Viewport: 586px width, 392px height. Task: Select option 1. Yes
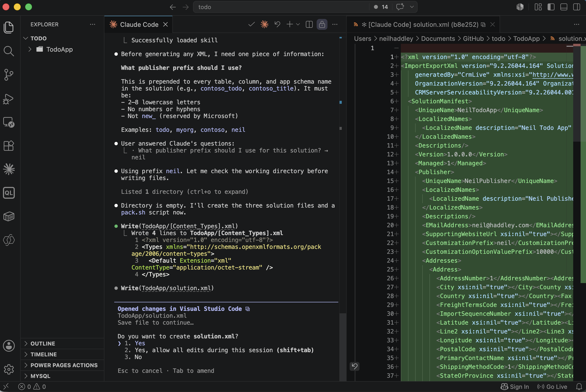coord(135,343)
